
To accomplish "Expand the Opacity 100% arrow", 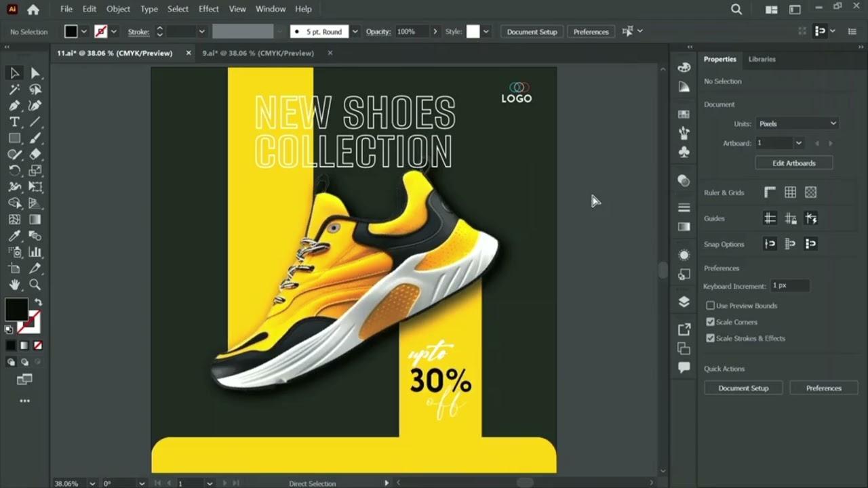I will 434,32.
